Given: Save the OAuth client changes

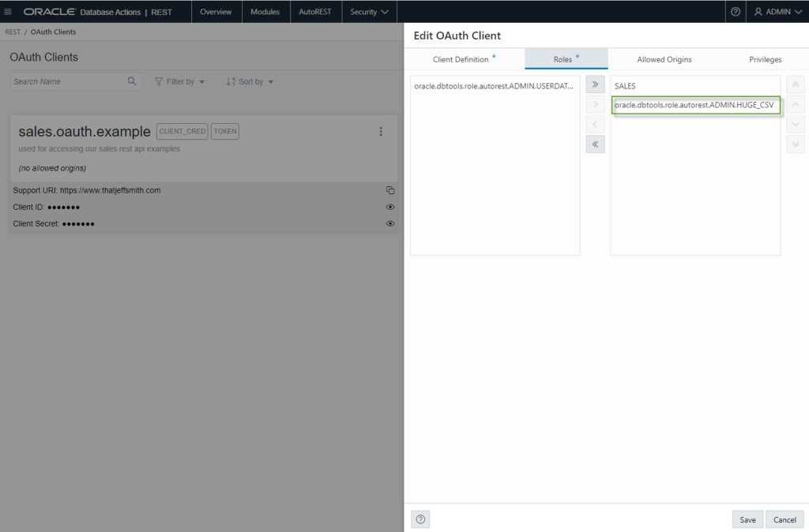Looking at the screenshot, I should (747, 519).
